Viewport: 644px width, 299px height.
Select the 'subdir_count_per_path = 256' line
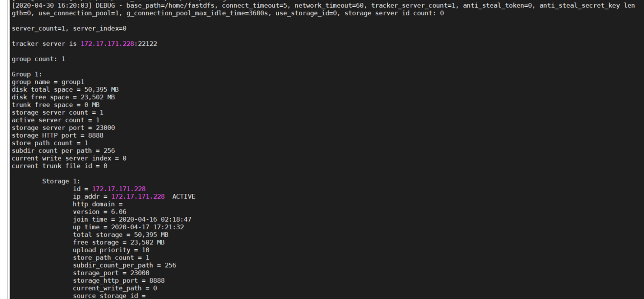tap(124, 266)
